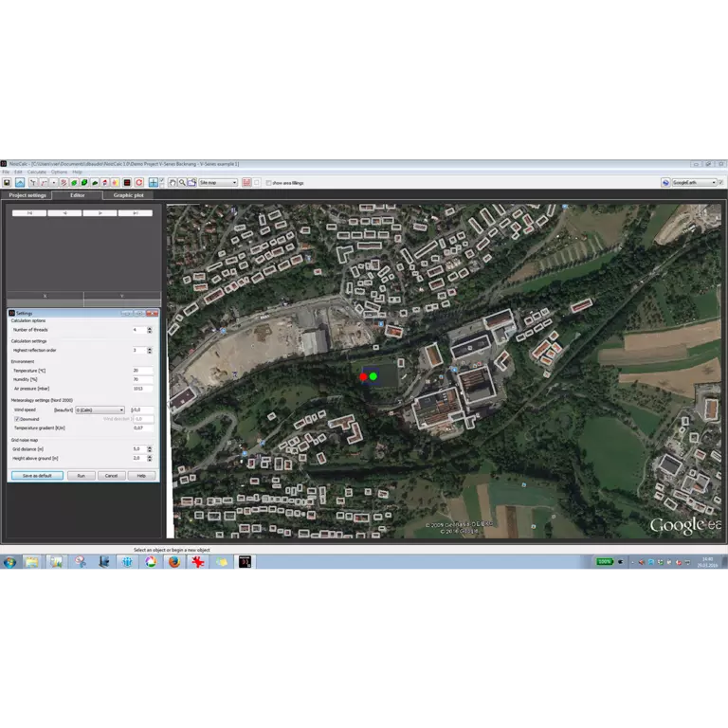The image size is (728, 728).
Task: Open the GoogleEarth map source dropdown
Action: pyautogui.click(x=695, y=182)
